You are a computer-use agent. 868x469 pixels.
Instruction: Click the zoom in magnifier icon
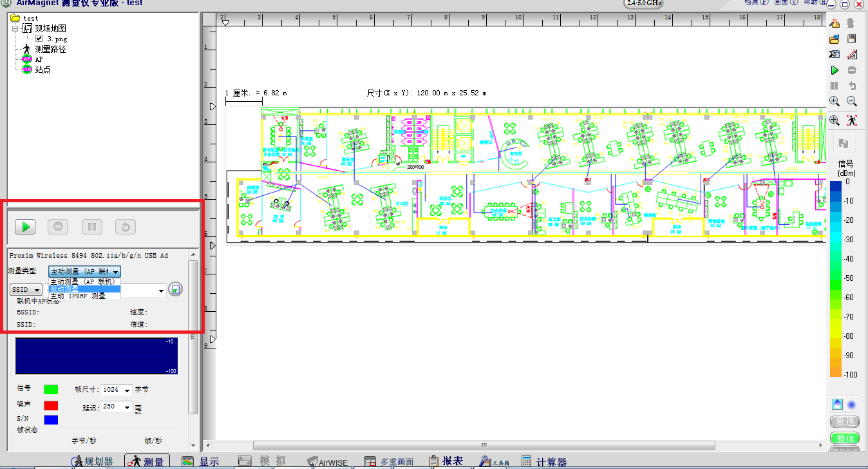pyautogui.click(x=835, y=101)
